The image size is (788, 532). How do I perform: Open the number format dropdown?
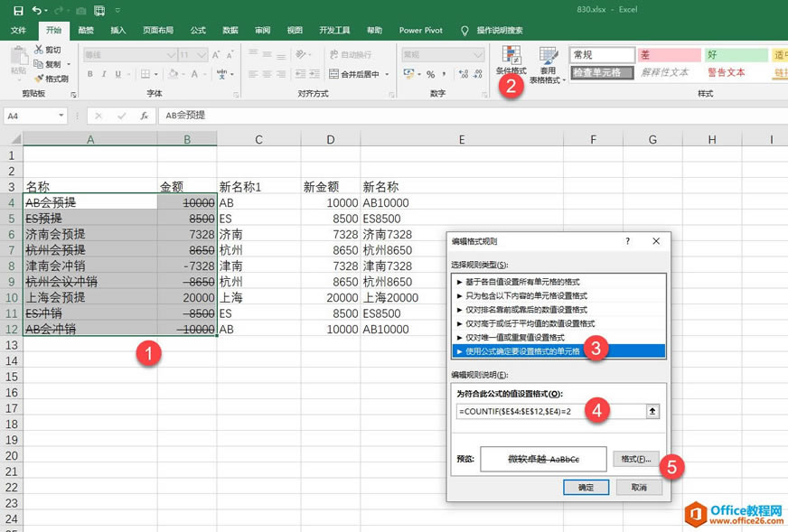pyautogui.click(x=478, y=54)
